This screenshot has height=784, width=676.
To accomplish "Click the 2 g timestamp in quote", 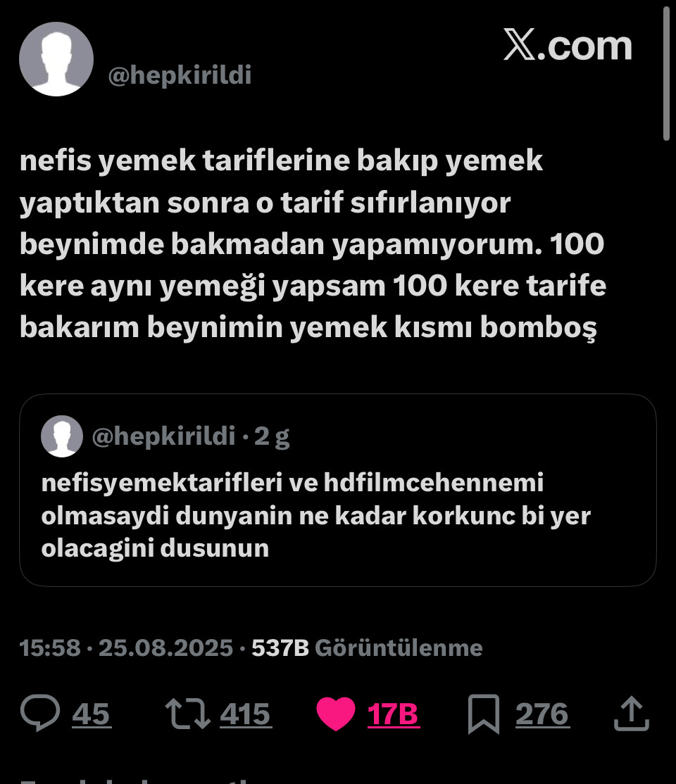I will click(x=272, y=437).
